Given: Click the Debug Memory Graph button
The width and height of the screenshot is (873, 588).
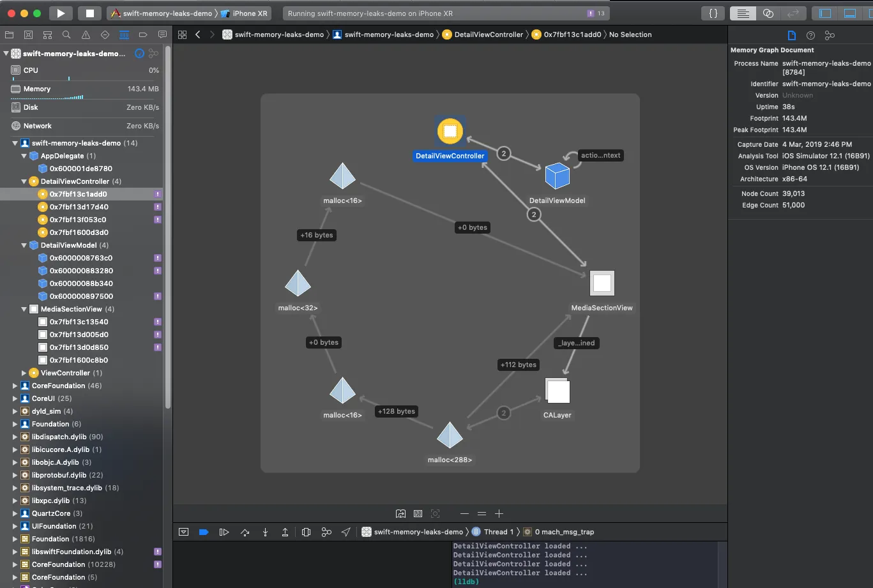Looking at the screenshot, I should [326, 532].
